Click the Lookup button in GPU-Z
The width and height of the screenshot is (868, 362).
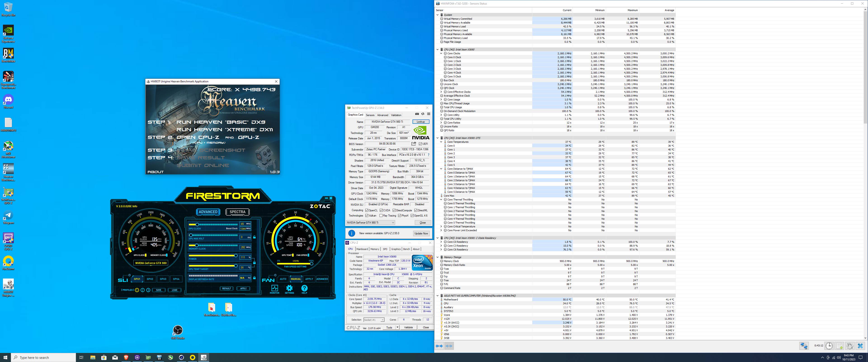(x=420, y=121)
